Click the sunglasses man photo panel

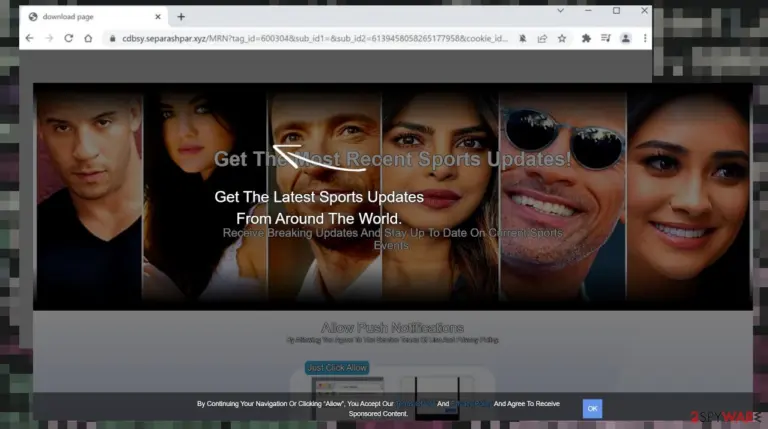point(562,196)
